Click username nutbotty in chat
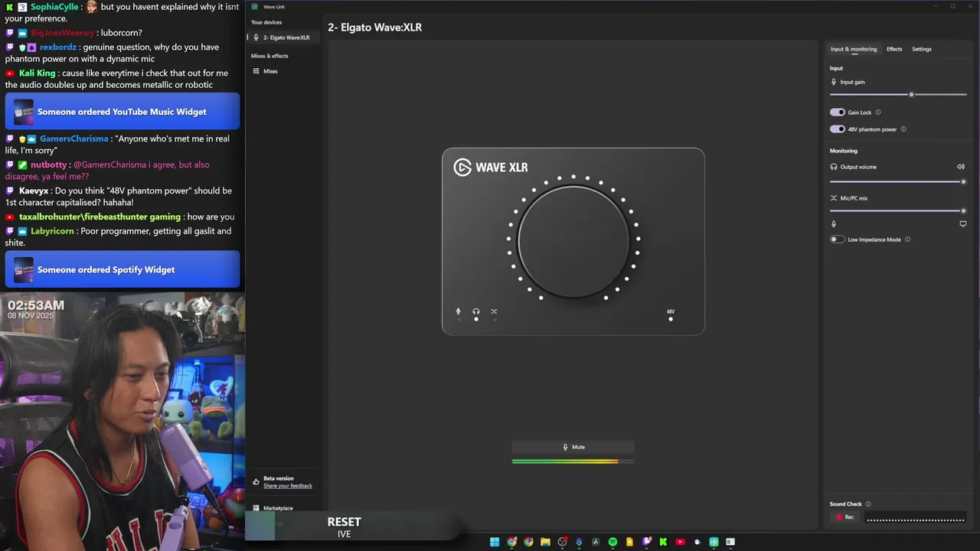The image size is (980, 551). tap(49, 165)
